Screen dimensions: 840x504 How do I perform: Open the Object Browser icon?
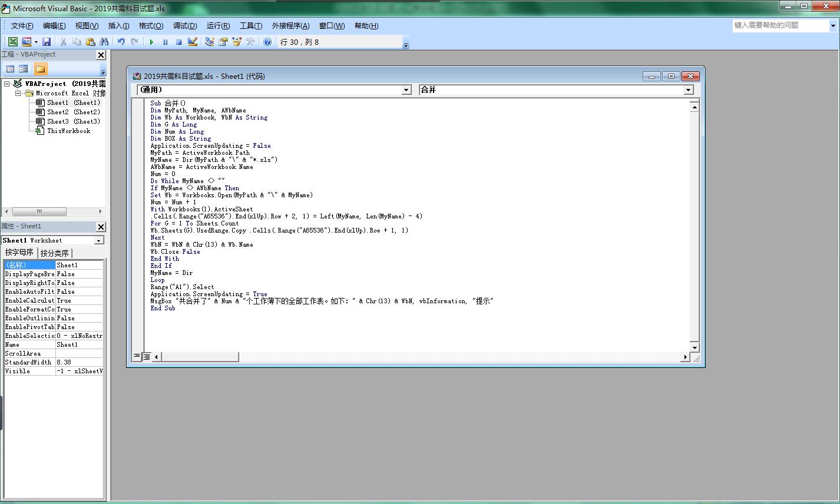tap(237, 42)
